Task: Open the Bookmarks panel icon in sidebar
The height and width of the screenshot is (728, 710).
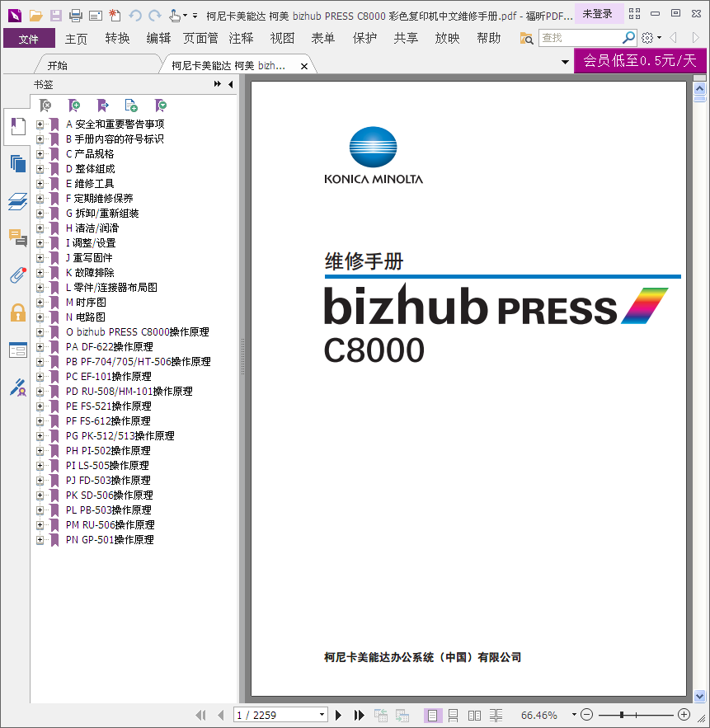Action: point(17,126)
